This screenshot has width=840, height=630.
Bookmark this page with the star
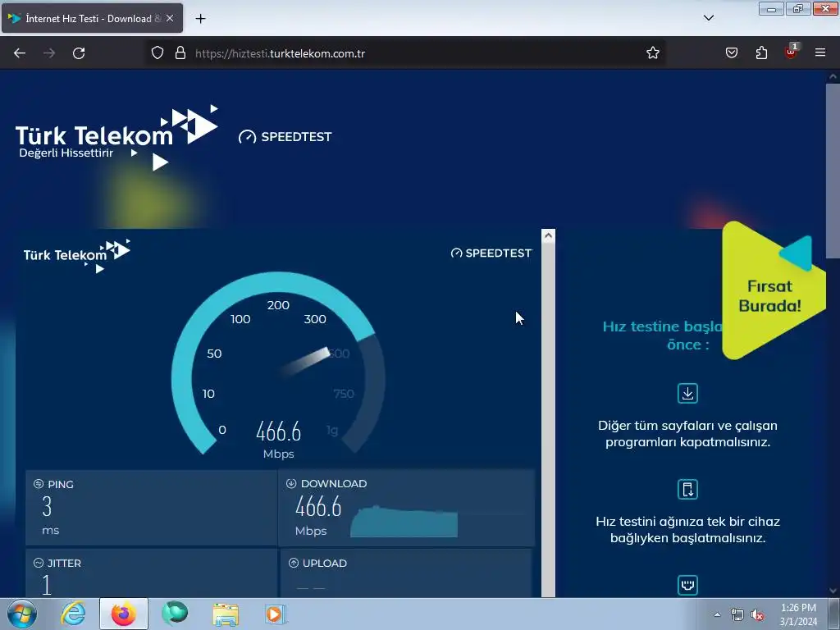(x=652, y=53)
